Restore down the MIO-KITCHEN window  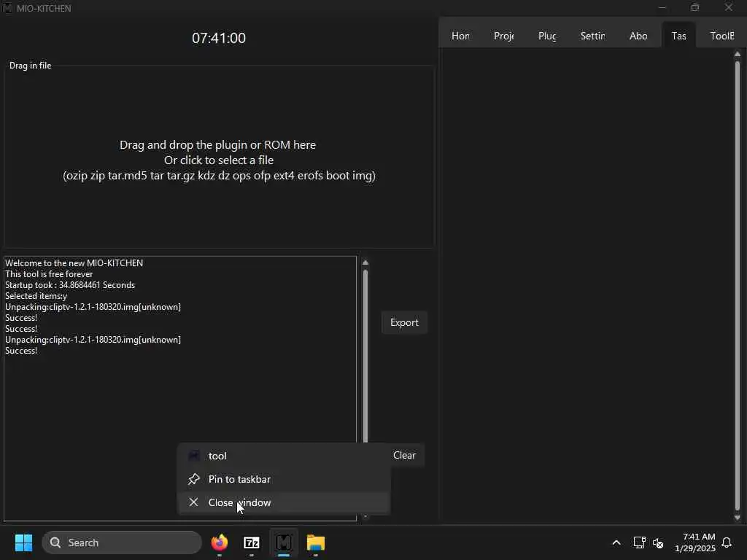tap(695, 7)
